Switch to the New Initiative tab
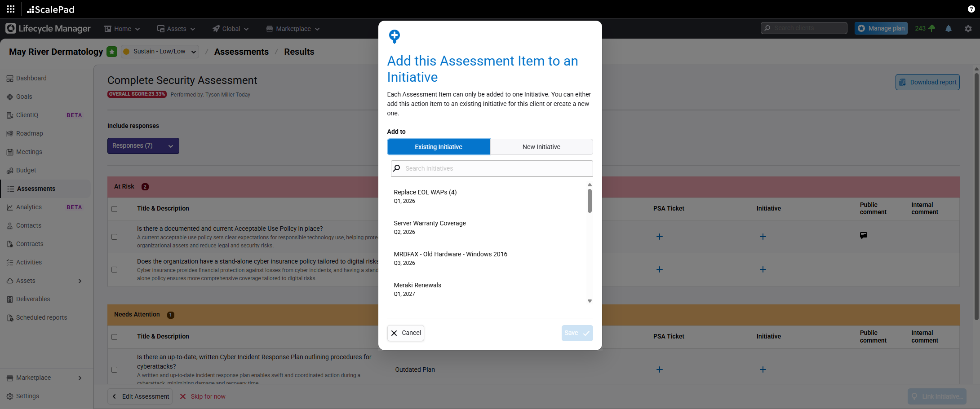 point(541,147)
